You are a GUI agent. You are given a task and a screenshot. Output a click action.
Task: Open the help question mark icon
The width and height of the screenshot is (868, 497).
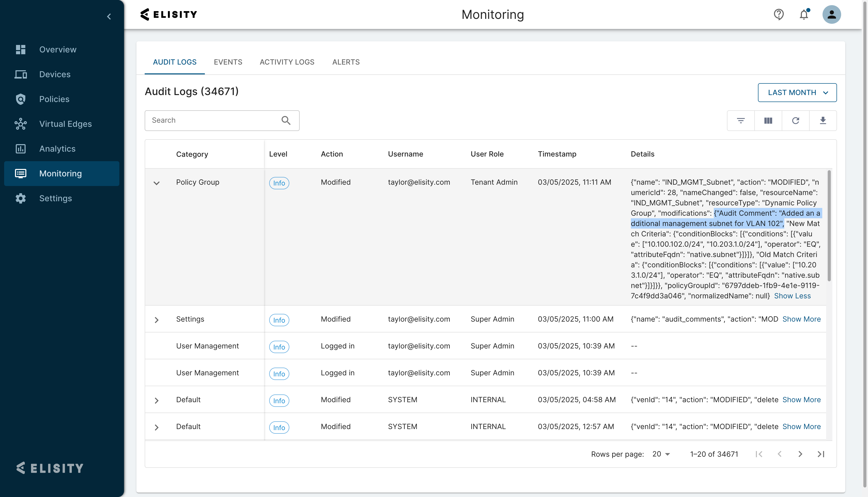pos(779,14)
